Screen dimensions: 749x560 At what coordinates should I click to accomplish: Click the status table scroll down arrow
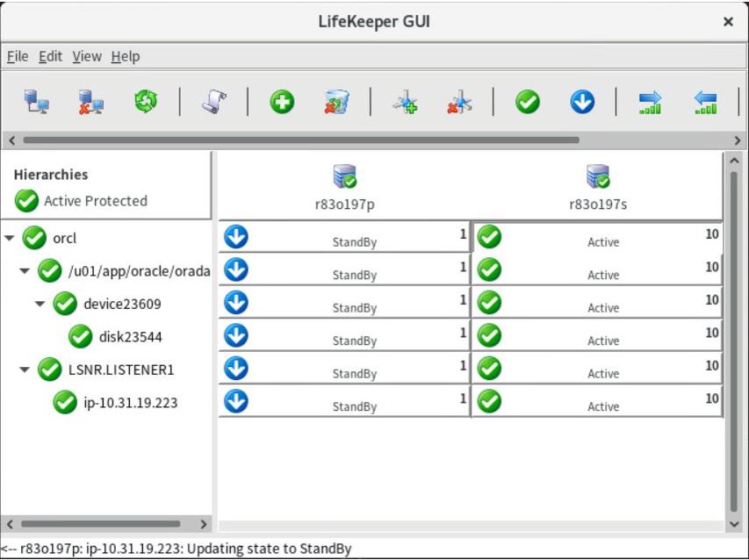734,524
